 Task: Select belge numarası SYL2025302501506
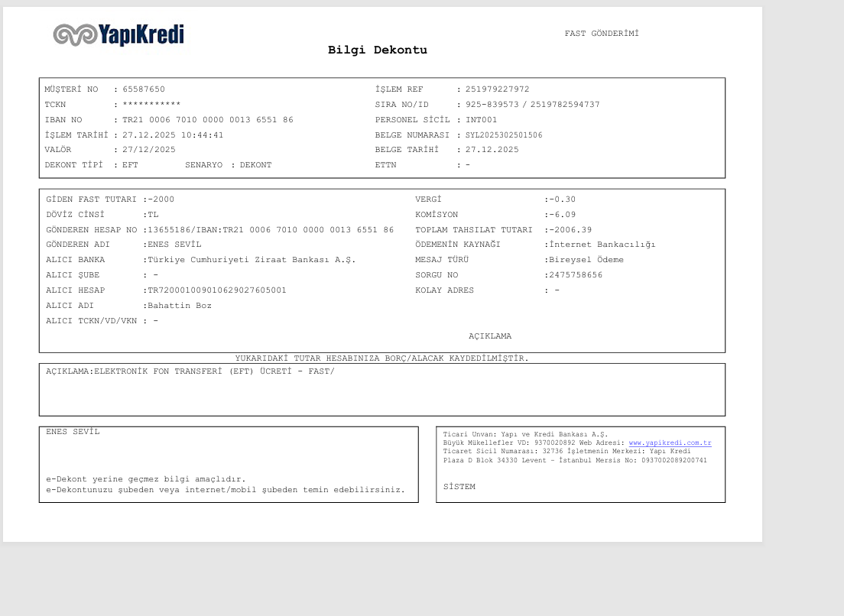pyautogui.click(x=504, y=135)
